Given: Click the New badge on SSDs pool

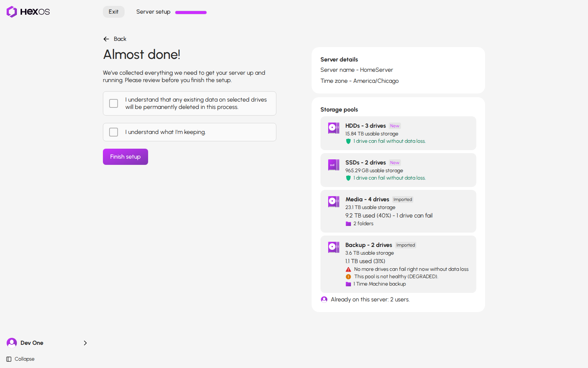Looking at the screenshot, I should coord(395,163).
